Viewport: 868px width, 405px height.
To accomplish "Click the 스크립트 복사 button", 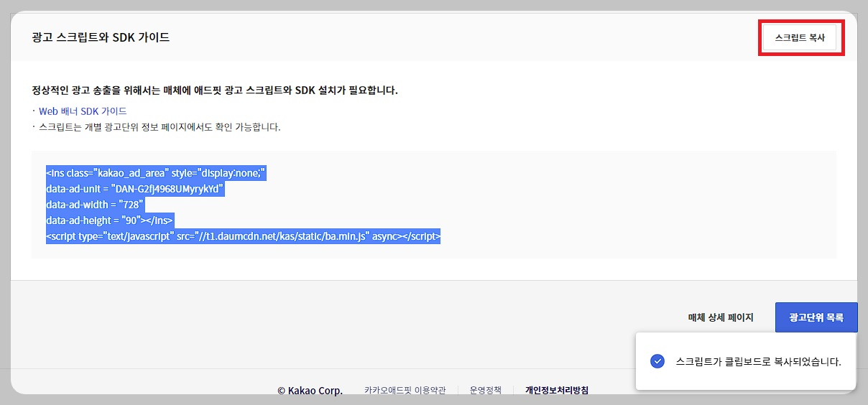I will click(800, 37).
